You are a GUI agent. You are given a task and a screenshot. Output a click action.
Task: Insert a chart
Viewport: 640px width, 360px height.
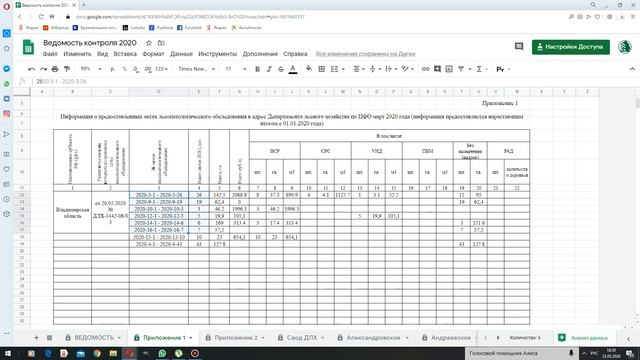(x=449, y=69)
